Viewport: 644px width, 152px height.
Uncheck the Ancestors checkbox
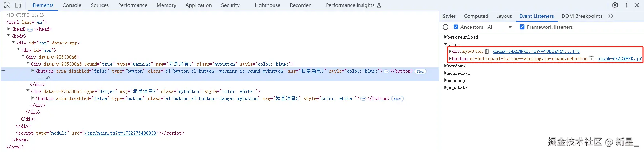456,27
